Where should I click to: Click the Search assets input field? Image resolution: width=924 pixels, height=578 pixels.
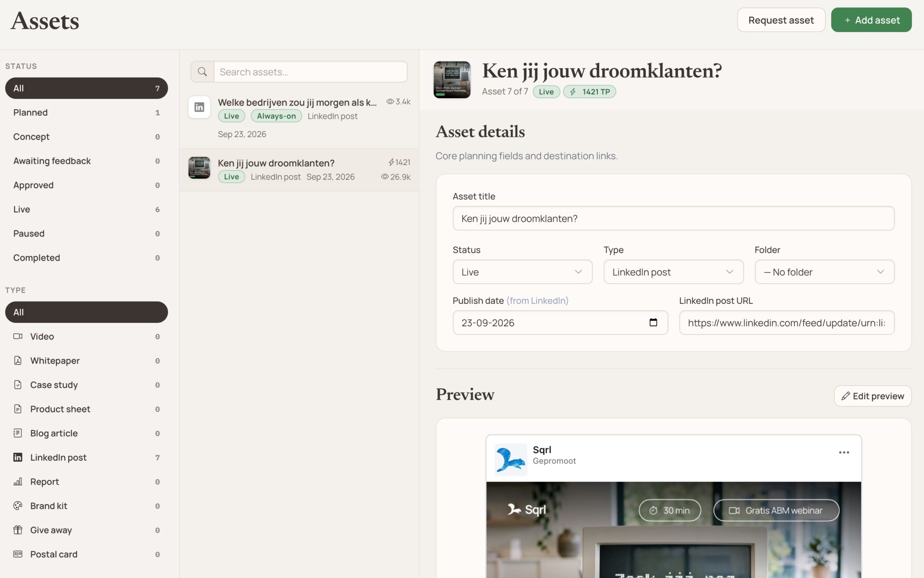click(310, 72)
